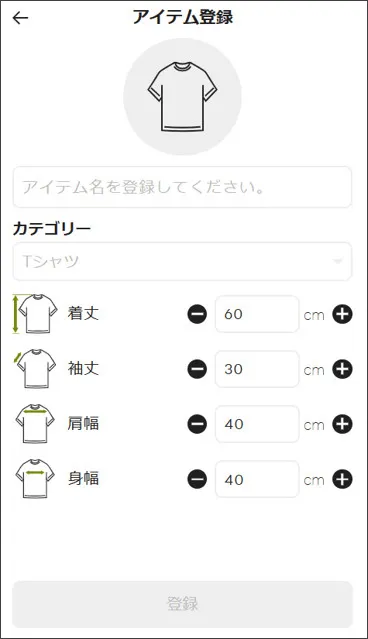Increase 身幅 value with plus icon

[342, 480]
